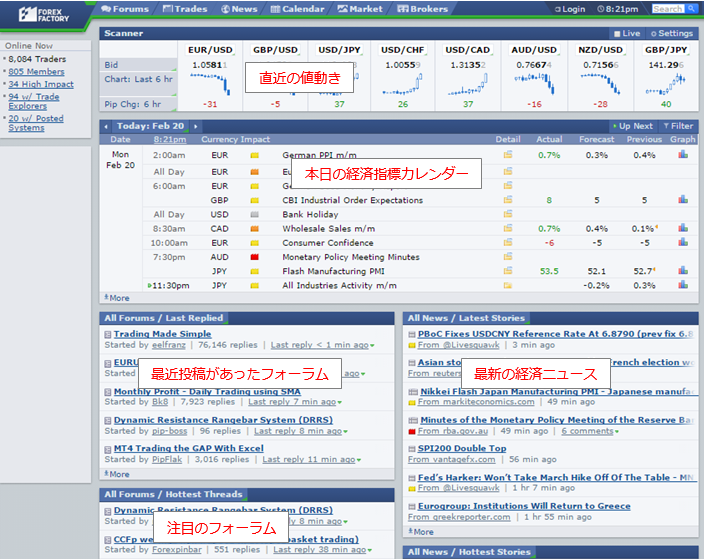Click the Forex Factory logo
The height and width of the screenshot is (559, 704).
(44, 14)
